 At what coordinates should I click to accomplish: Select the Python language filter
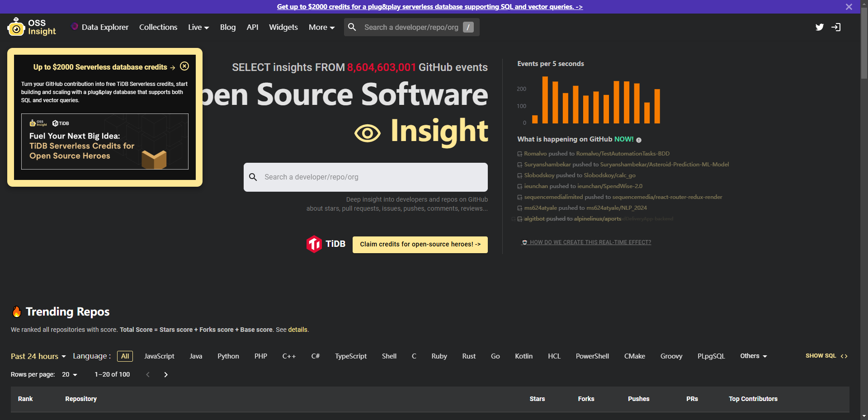point(228,356)
